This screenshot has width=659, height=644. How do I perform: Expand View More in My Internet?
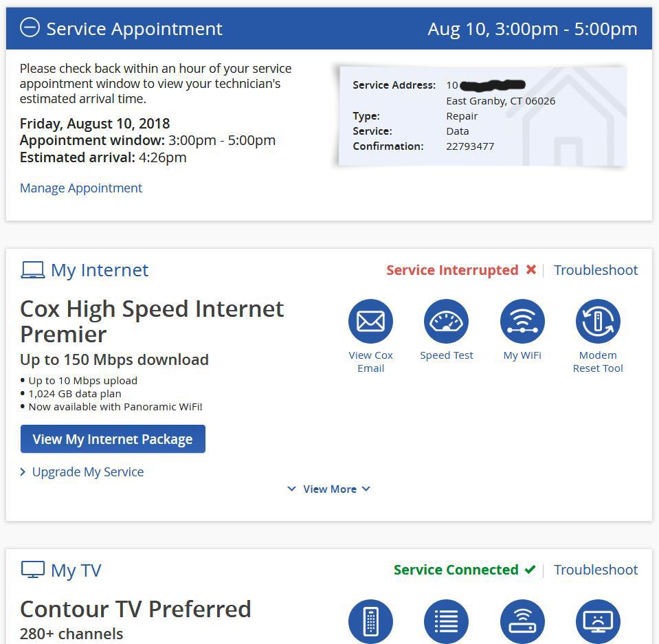(329, 489)
